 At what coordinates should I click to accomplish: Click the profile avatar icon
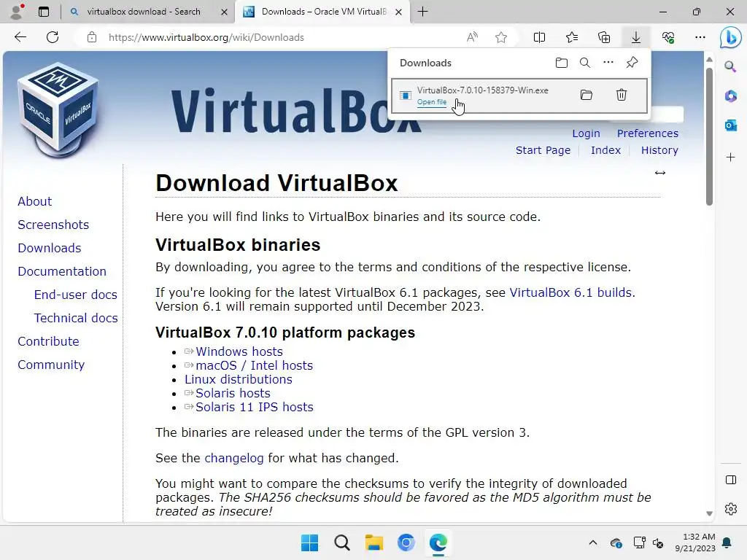click(17, 12)
